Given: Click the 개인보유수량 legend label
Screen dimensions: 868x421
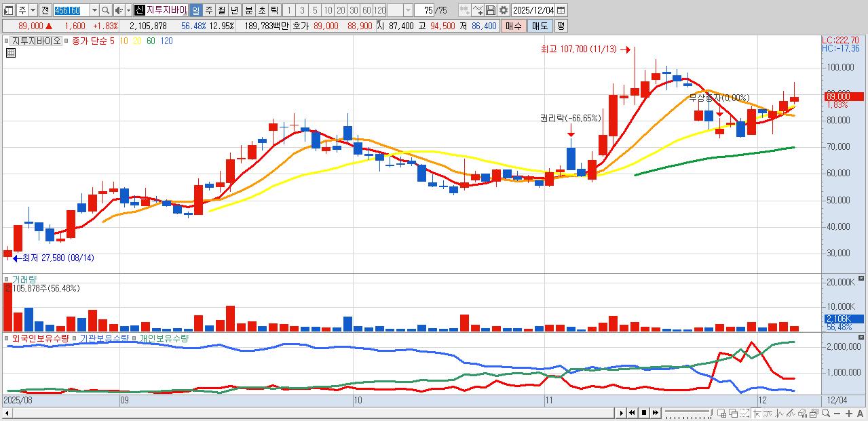Looking at the screenshot, I should pos(164,338).
